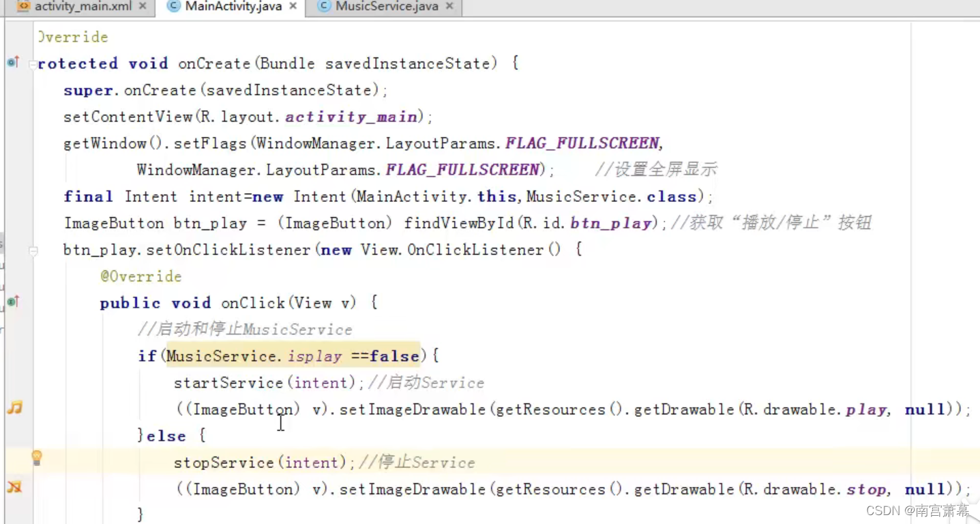This screenshot has width=980, height=524.
Task: Click 'MainActivity.this' in Intent constructor
Action: [436, 196]
